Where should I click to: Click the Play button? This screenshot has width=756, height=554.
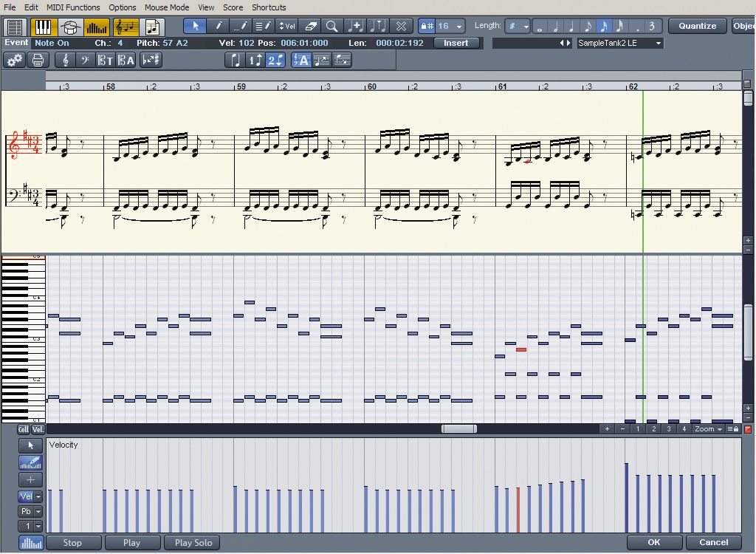(132, 543)
